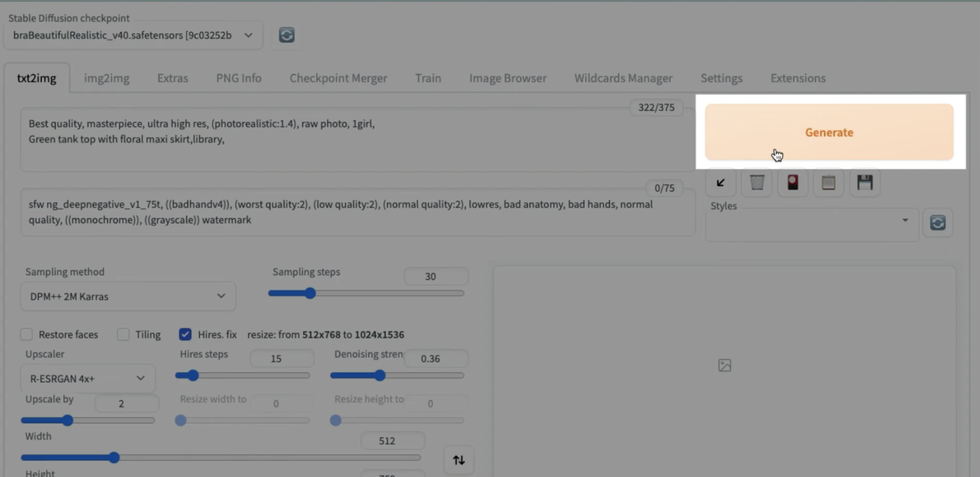Click the 322/375 token counter
Screen dimensions: 980x477
(x=656, y=107)
